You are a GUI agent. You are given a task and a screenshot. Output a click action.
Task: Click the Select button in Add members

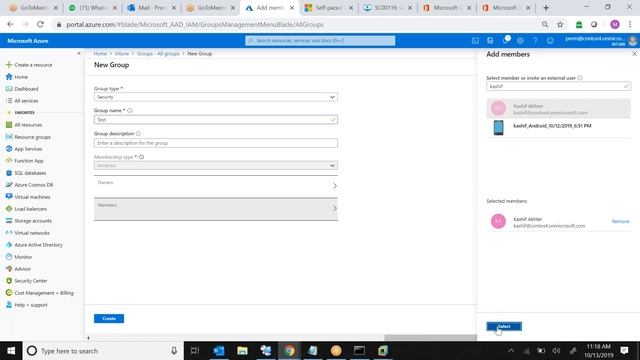504,326
